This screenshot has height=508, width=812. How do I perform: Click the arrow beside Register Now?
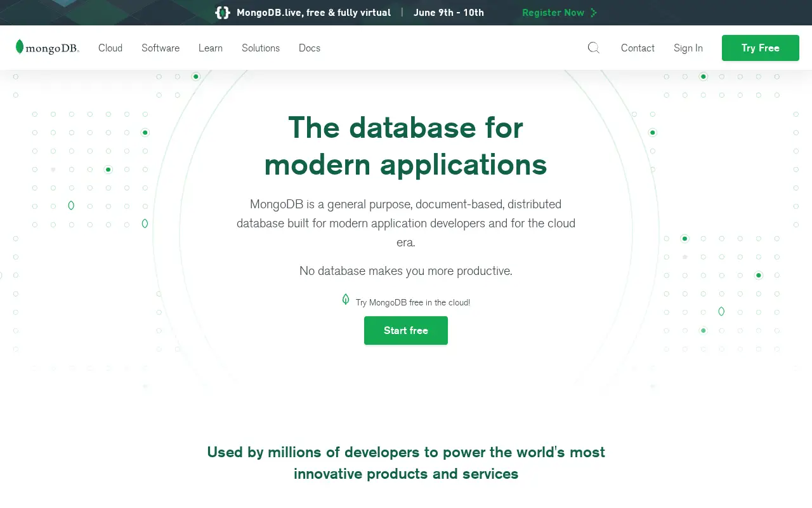(x=594, y=13)
